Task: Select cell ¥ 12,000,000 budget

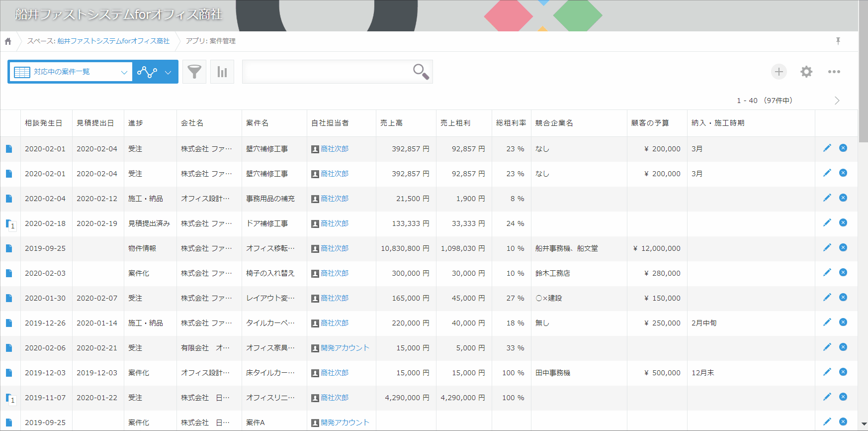Action: click(657, 248)
